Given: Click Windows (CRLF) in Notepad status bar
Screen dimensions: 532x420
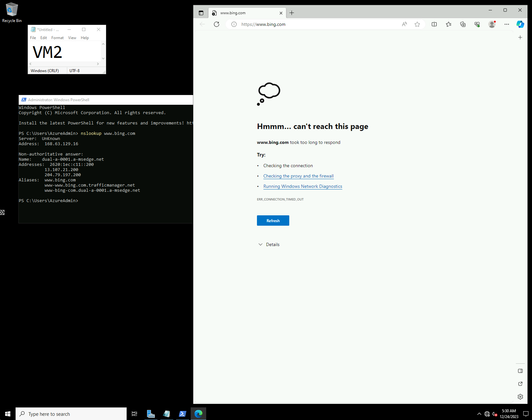Looking at the screenshot, I should click(45, 71).
